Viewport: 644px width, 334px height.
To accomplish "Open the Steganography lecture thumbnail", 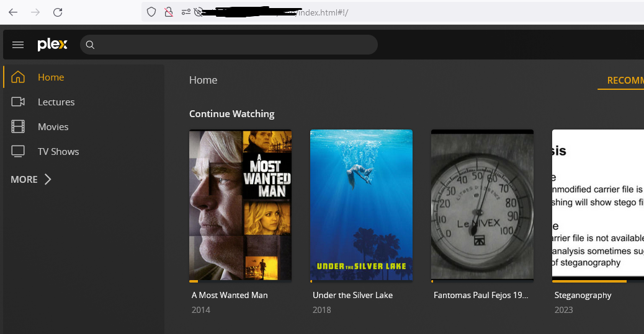I will [x=598, y=205].
